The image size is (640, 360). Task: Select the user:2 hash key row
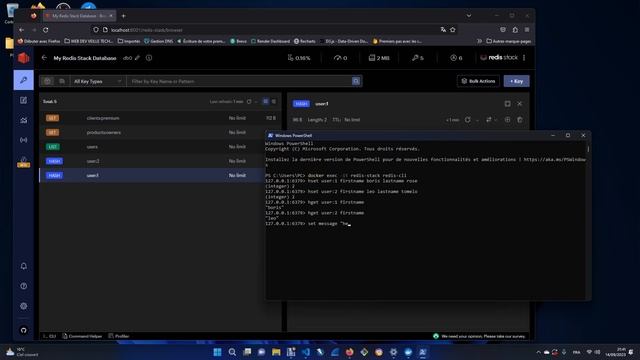161,161
